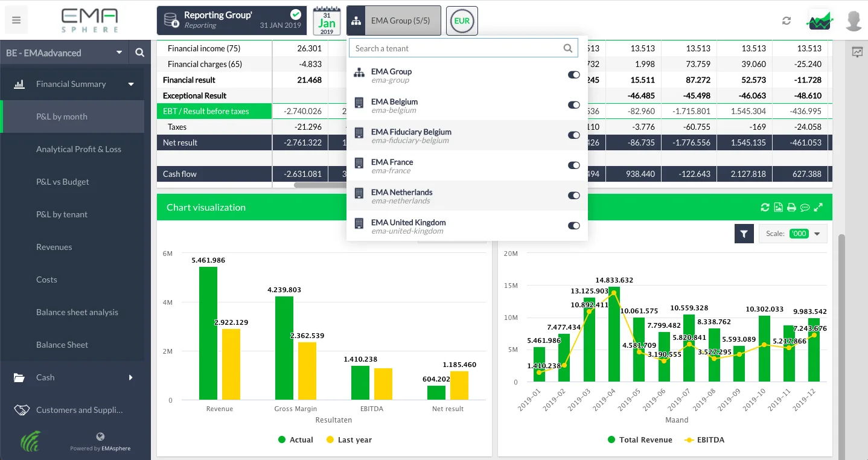Screen dimensions: 868x460
Task: Navigate to the Costs report
Action: click(x=46, y=280)
